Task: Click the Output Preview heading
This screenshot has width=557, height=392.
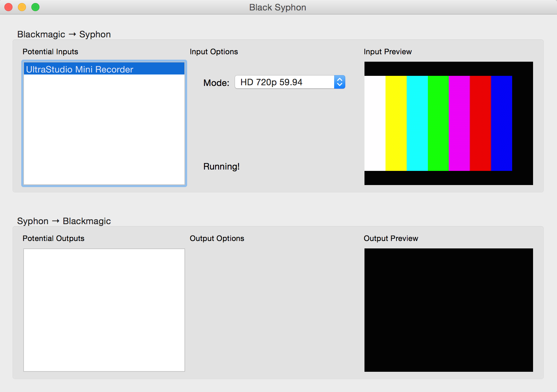Action: (391, 238)
